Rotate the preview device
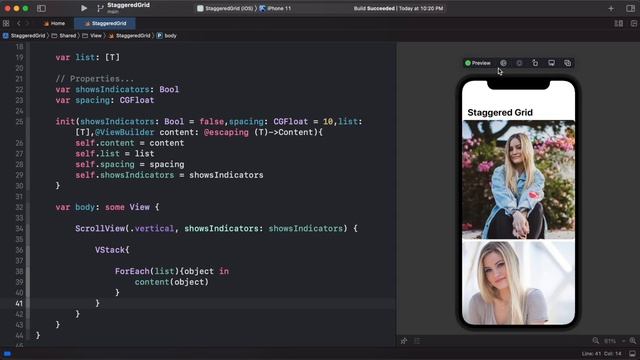Screen dimensions: 640x360 coord(535,63)
